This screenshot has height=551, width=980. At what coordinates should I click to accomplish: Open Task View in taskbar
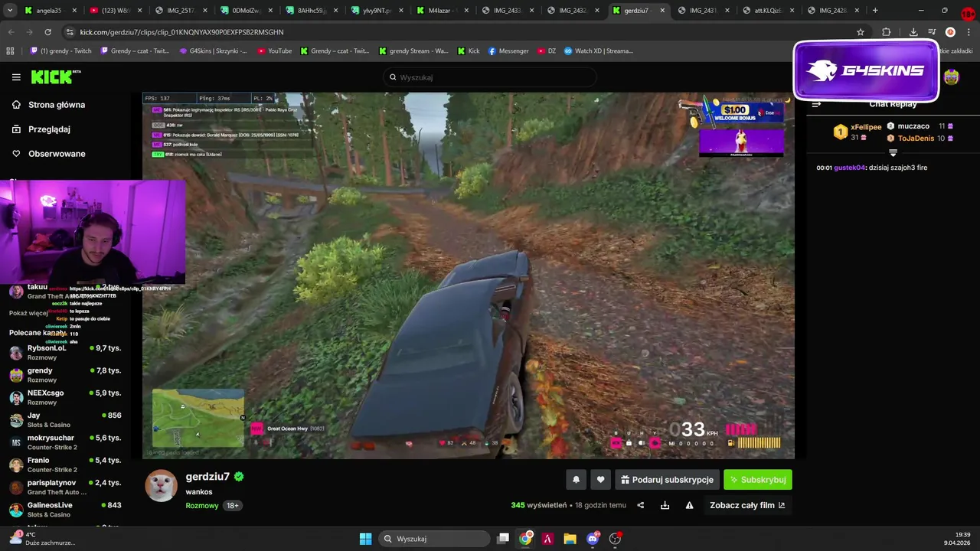tap(503, 539)
